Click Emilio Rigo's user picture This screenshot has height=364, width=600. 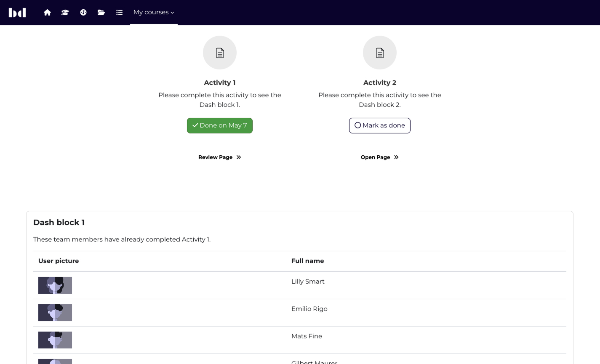pyautogui.click(x=55, y=313)
